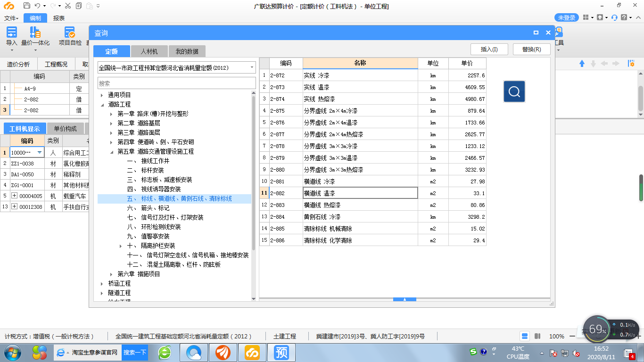The image size is (644, 362).
Task: Click the 搜索一下 button in the taskbar
Action: [x=135, y=352]
